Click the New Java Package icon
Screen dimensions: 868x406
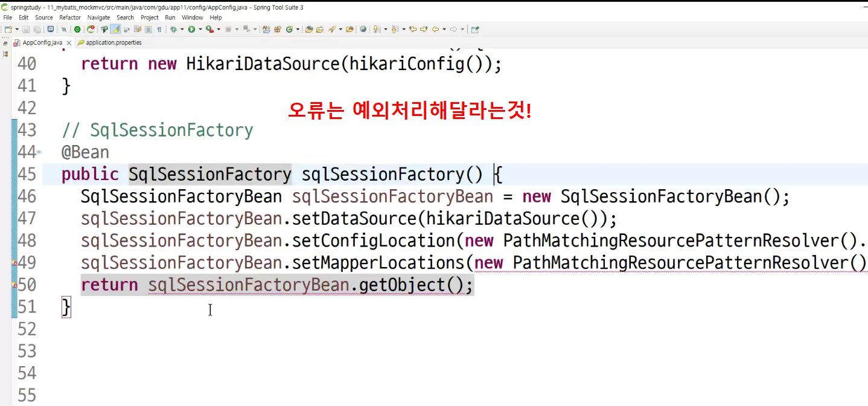pos(278,29)
